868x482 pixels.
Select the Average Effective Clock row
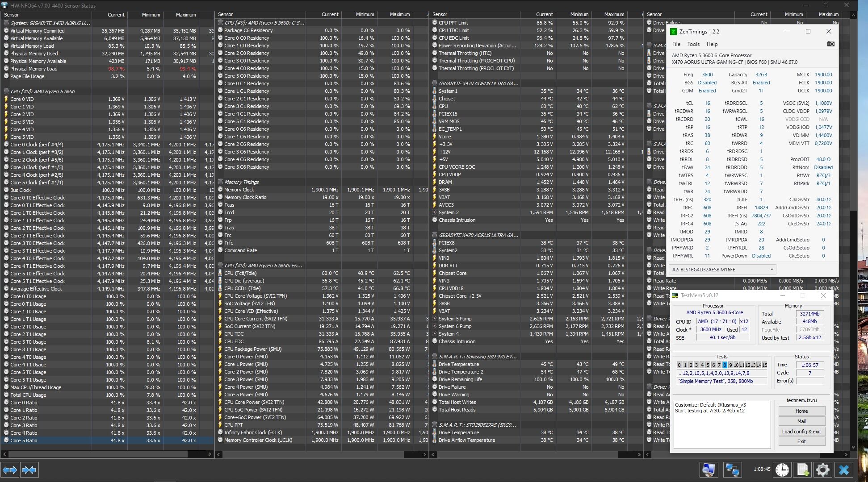[107, 289]
